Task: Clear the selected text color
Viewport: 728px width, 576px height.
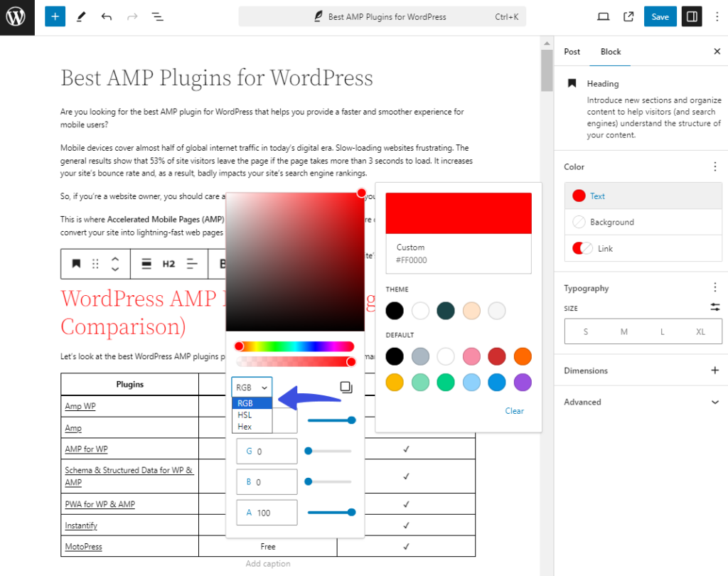Action: 515,410
